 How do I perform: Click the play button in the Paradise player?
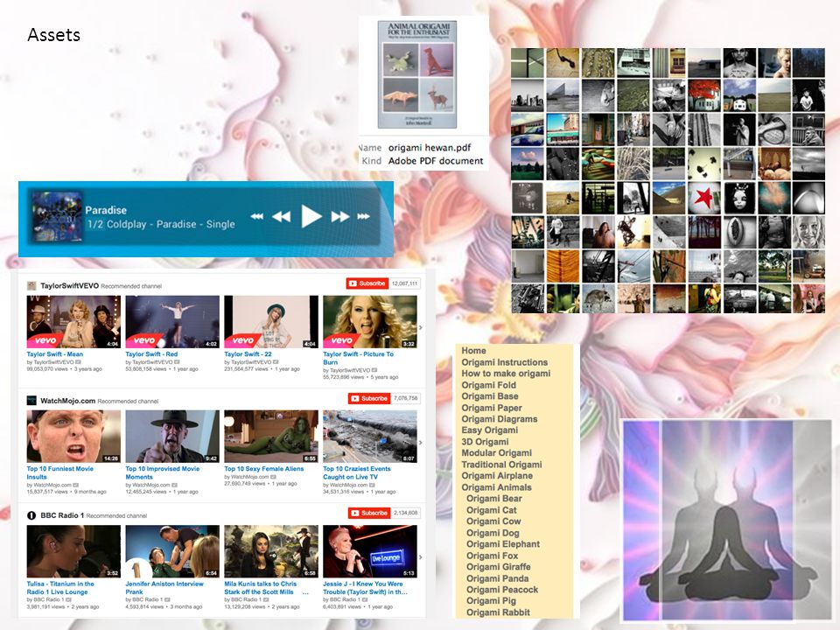[311, 216]
